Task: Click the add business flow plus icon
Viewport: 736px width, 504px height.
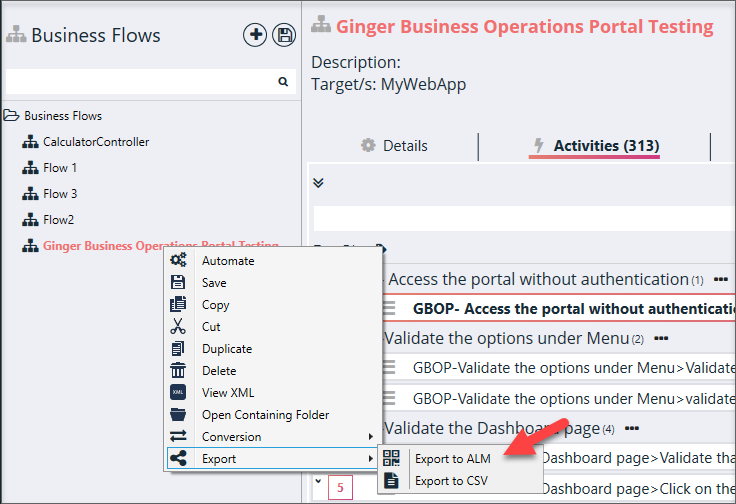Action: pos(255,35)
